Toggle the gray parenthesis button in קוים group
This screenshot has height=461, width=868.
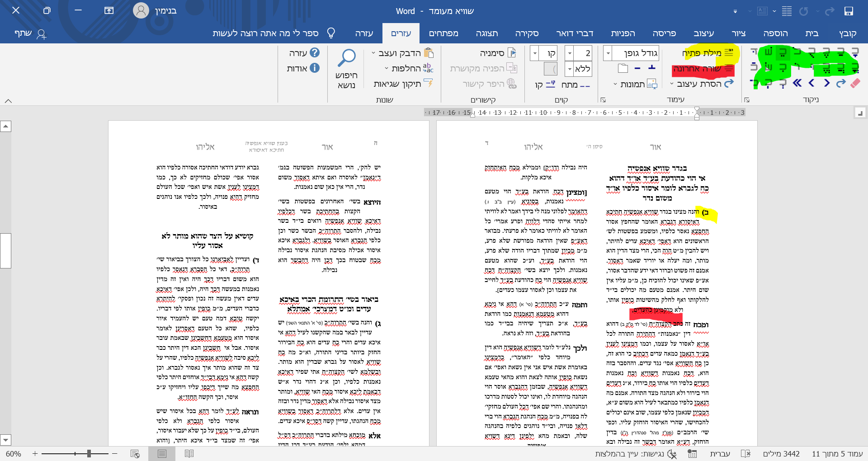click(551, 69)
